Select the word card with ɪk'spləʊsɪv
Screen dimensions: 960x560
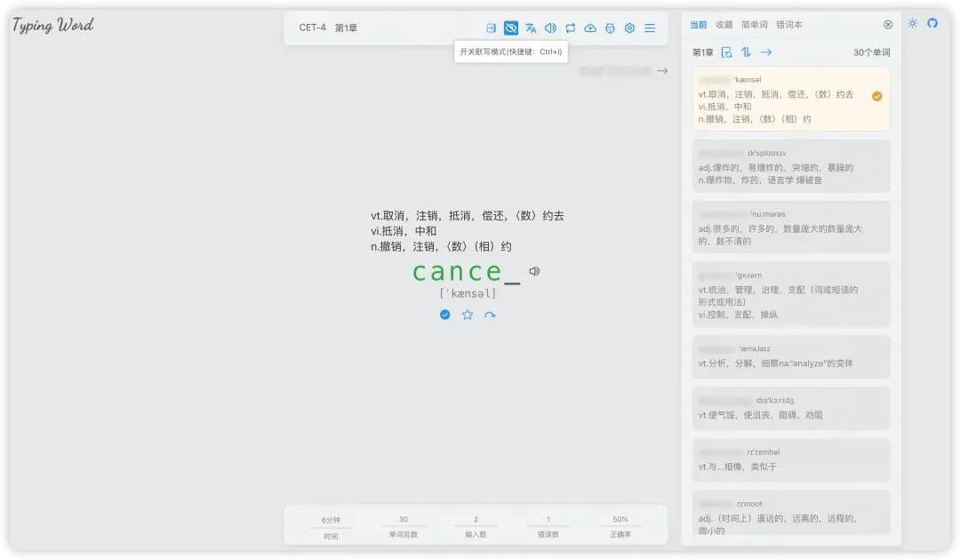tap(791, 166)
